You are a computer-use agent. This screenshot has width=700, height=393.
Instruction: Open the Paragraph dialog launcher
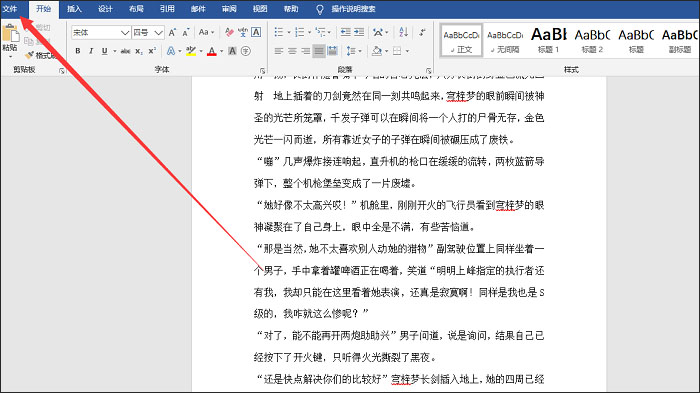429,71
